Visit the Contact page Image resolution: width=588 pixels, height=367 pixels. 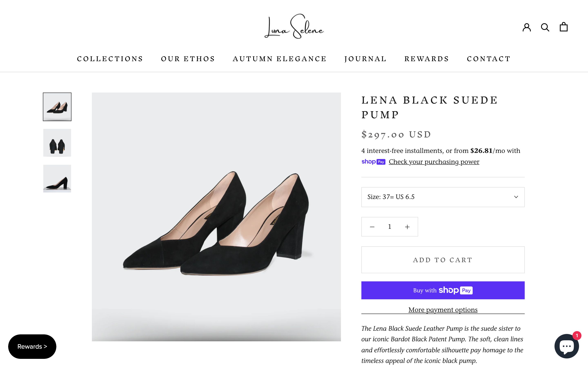[488, 59]
